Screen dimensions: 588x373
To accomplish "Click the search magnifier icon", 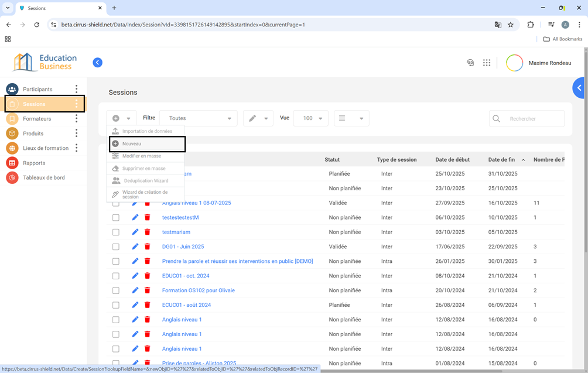I will (497, 118).
